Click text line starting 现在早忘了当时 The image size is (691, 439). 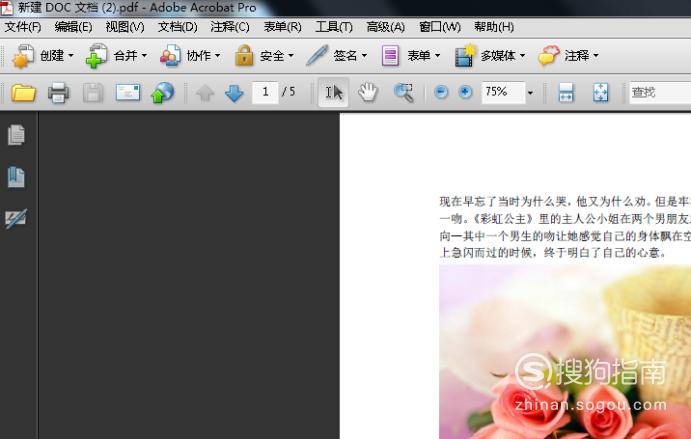pos(565,202)
